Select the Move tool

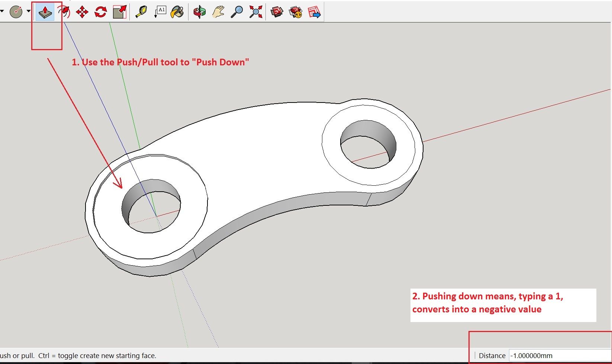[81, 12]
